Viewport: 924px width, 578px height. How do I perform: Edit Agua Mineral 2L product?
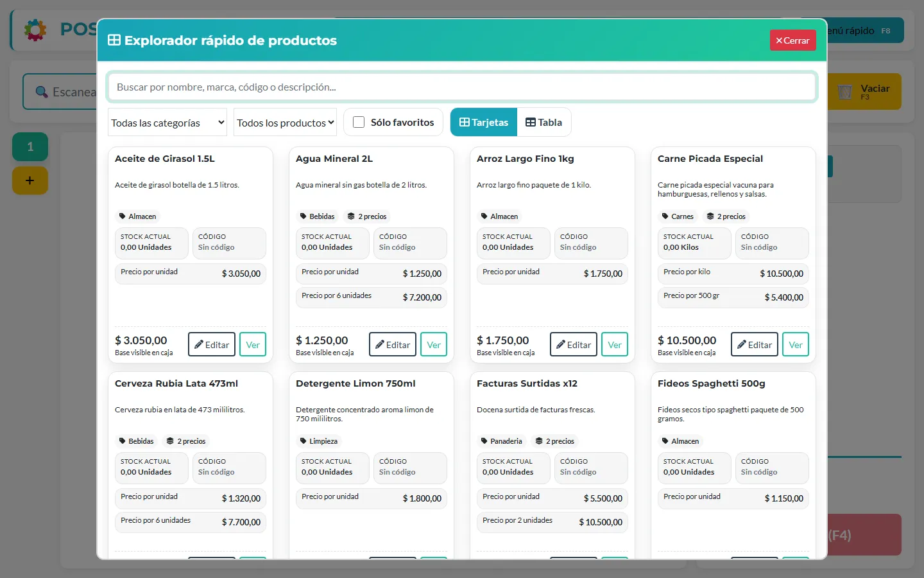393,344
